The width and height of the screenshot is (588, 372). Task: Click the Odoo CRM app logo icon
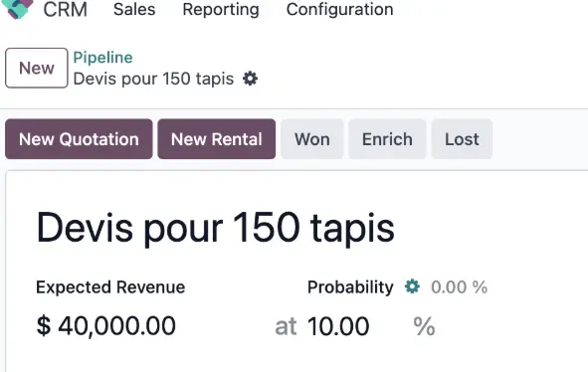pyautogui.click(x=18, y=8)
